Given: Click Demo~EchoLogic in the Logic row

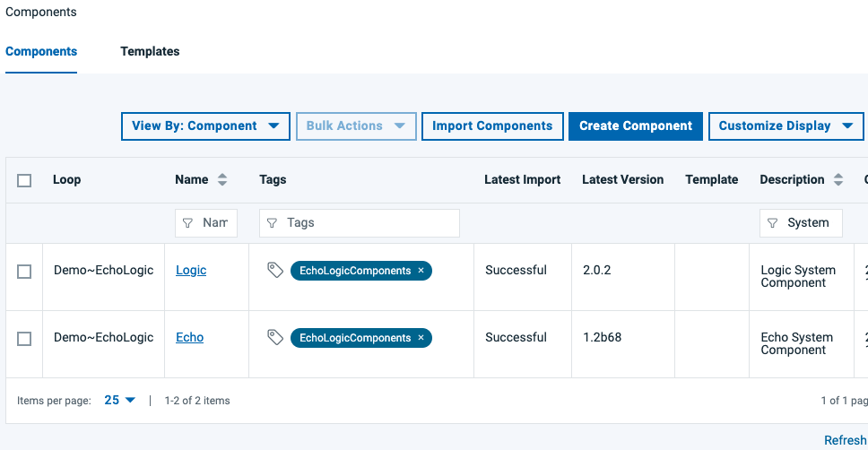Looking at the screenshot, I should coord(103,270).
